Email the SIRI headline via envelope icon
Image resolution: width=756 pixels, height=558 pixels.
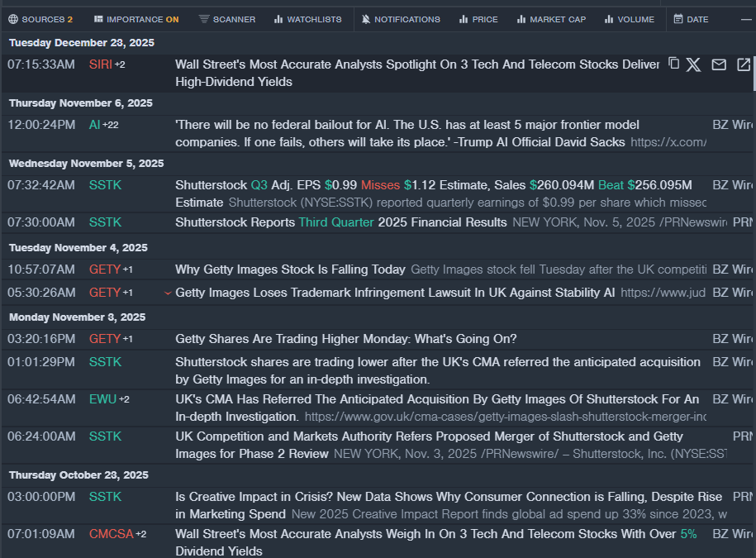click(x=719, y=64)
